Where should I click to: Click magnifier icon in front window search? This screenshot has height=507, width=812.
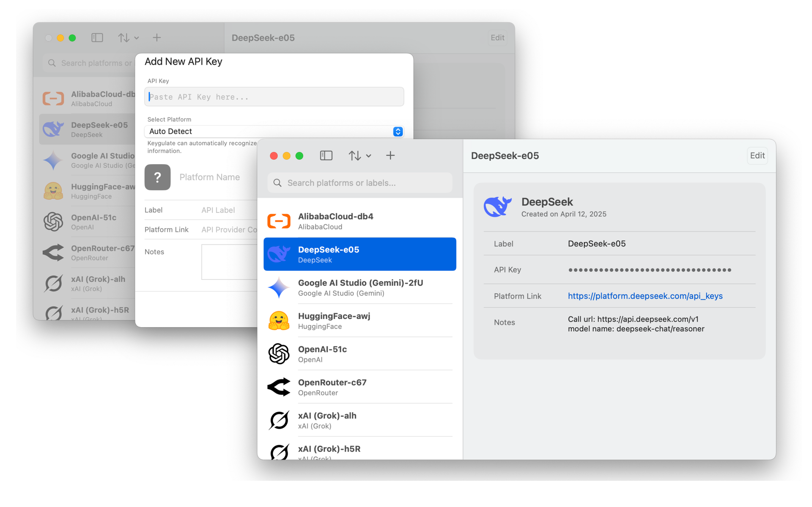click(277, 183)
